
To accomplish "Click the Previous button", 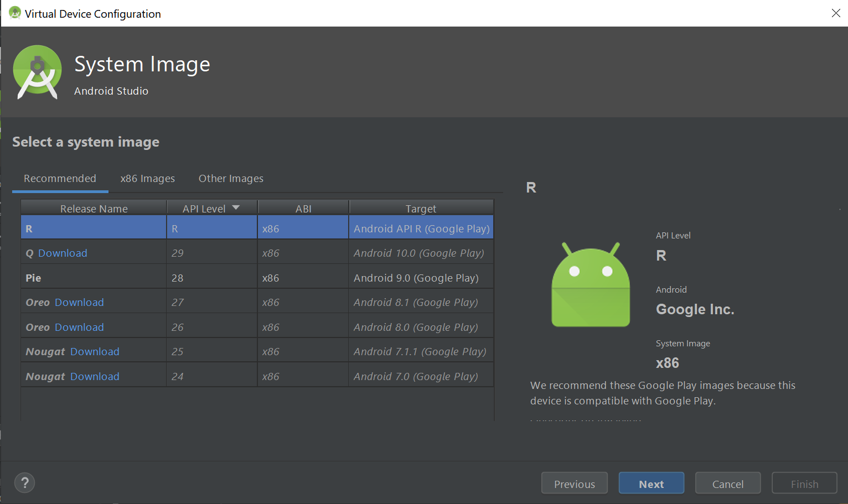I will pos(574,482).
